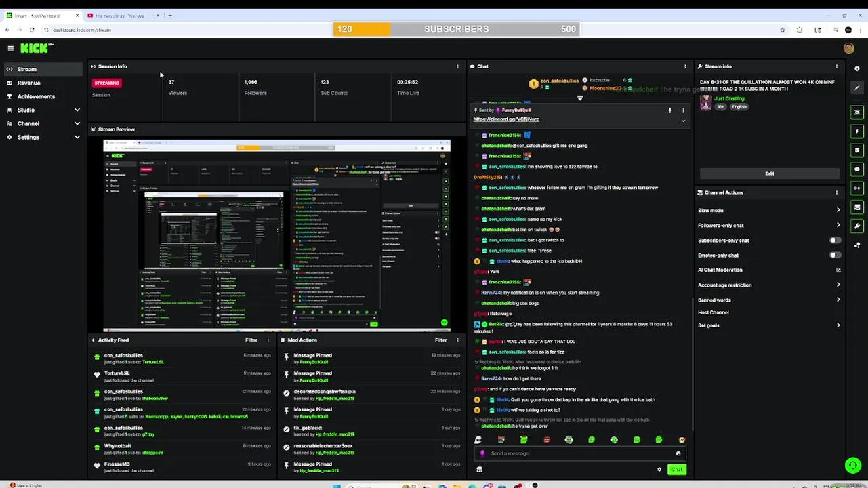
Task: Go to Revenue in the sidebar
Action: 43,83
